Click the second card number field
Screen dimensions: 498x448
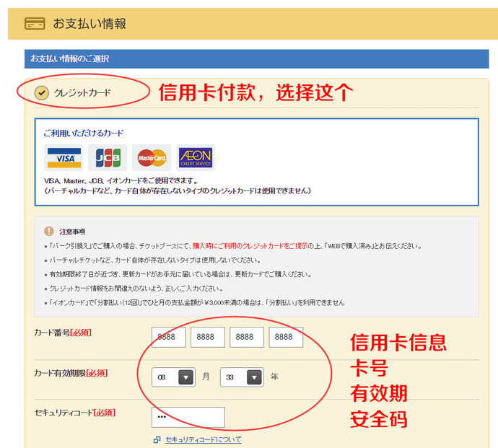(208, 337)
